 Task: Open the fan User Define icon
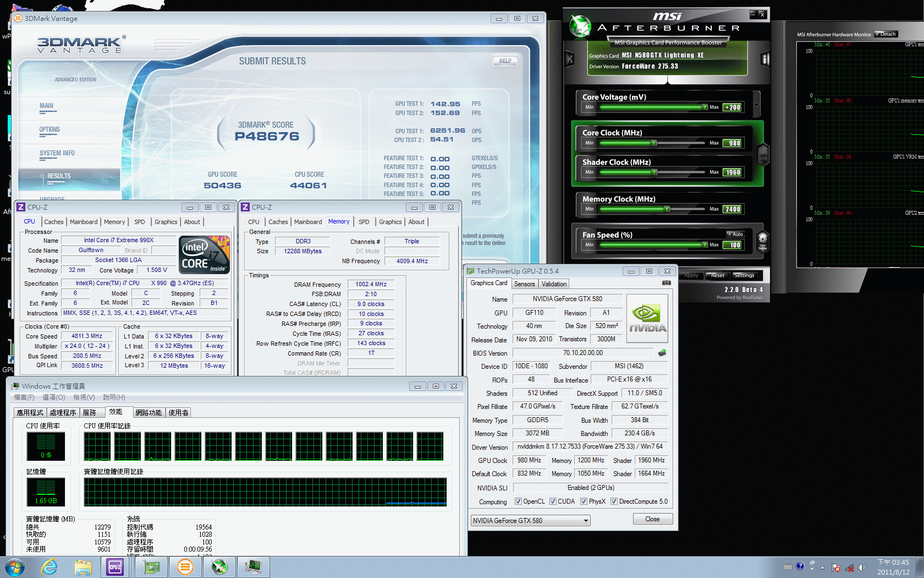(x=763, y=241)
